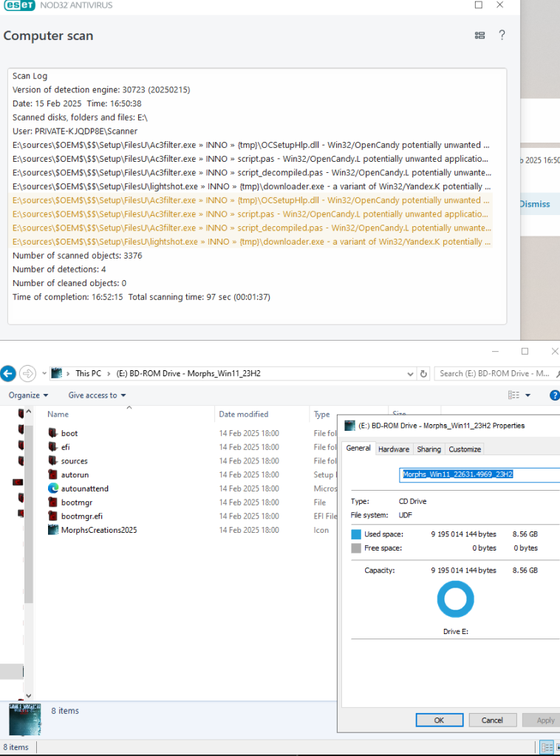Click 'Number of scanned objects: 3376' line
Viewport: 560px width, 756px height.
[77, 256]
